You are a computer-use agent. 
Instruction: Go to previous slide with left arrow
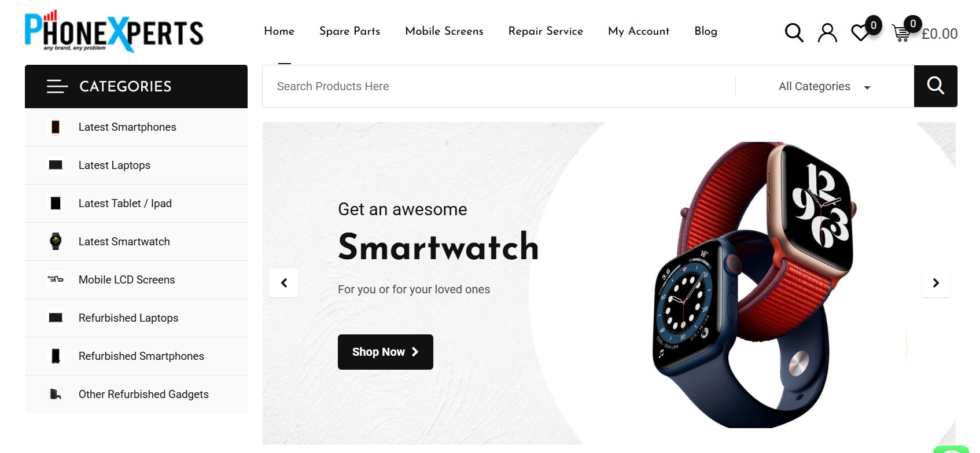283,283
